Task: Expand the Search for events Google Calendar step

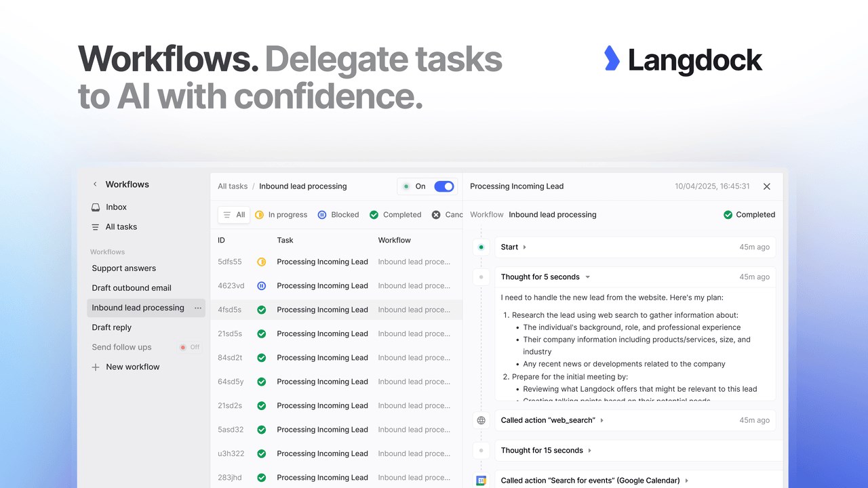Action: (686, 481)
